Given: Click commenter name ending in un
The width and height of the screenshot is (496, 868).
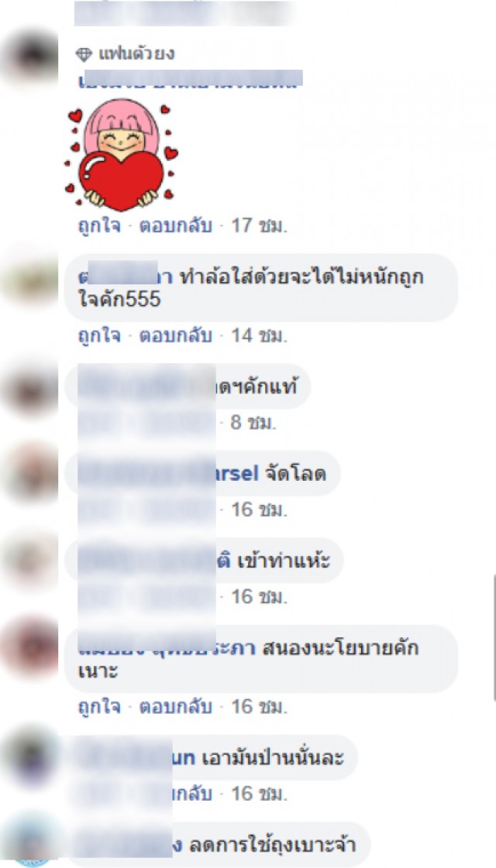Looking at the screenshot, I should [x=184, y=758].
